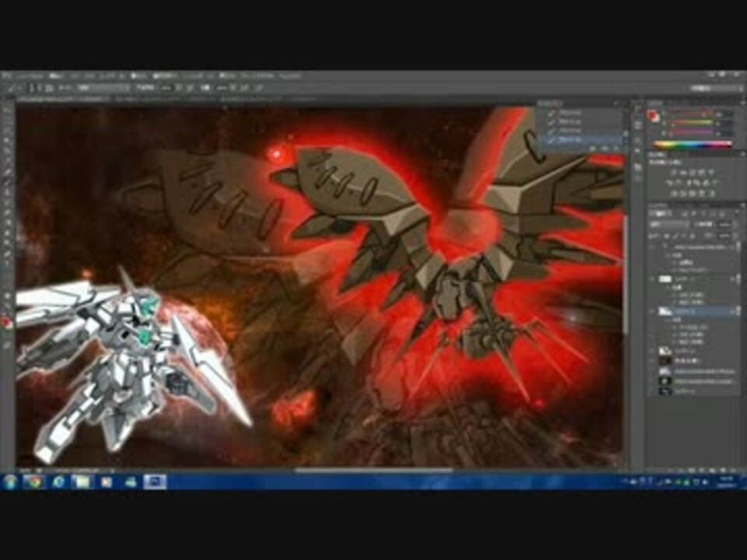Toggle the Brush panel from options bar
This screenshot has height=560, width=747.
pos(49,88)
